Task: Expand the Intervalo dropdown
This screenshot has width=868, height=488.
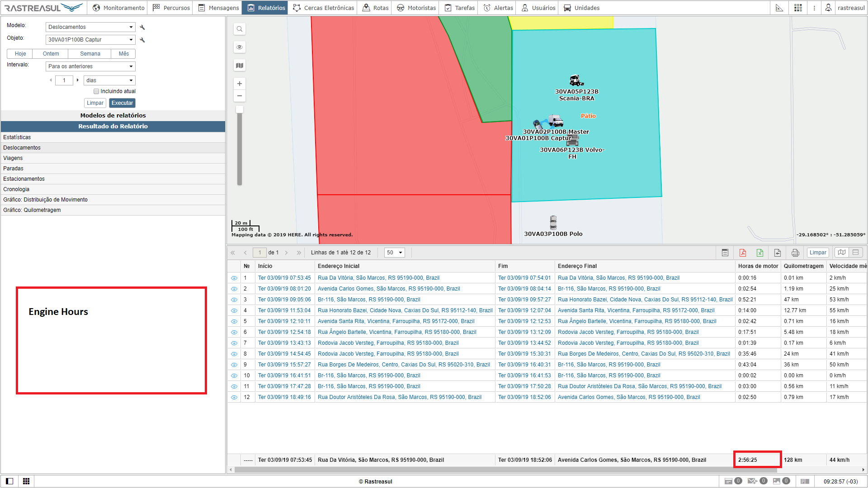Action: click(x=90, y=66)
